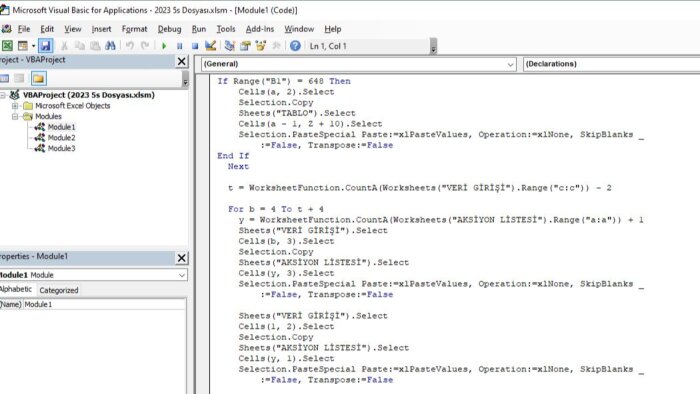Click the Ln 1, Col 1 position indicator
Screen dimensions: 700x394
tap(328, 46)
